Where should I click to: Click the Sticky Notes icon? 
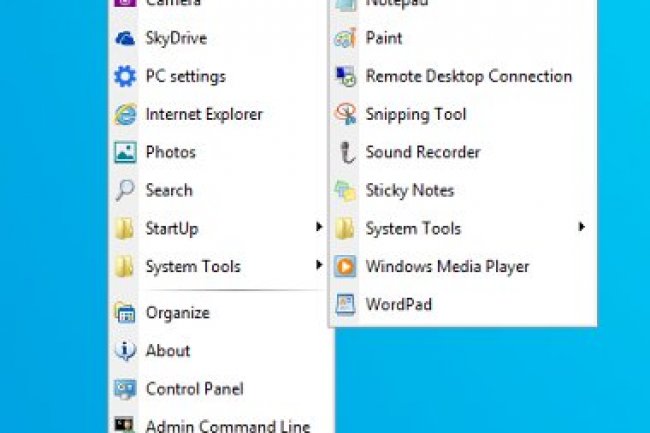coord(345,190)
